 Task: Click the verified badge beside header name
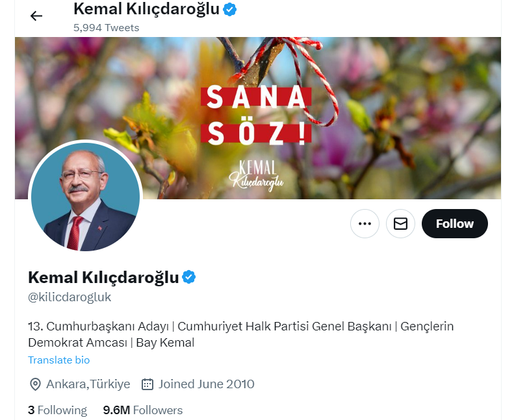point(230,10)
